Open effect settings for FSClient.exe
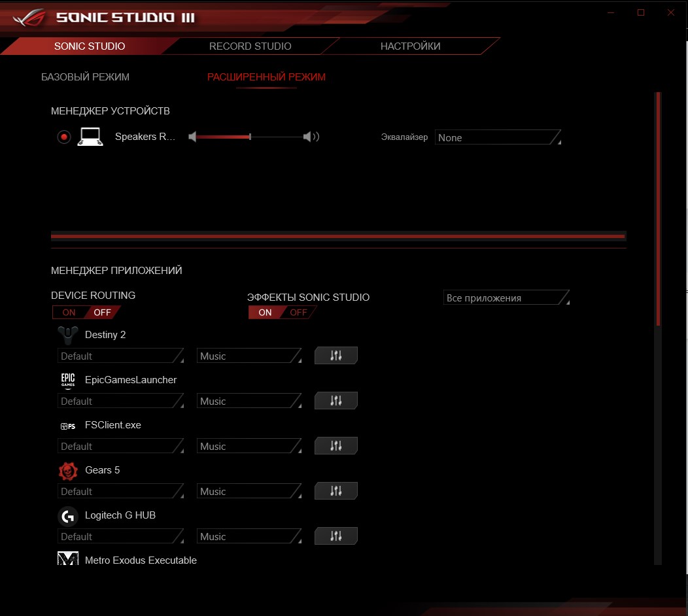Image resolution: width=688 pixels, height=616 pixels. pyautogui.click(x=335, y=446)
